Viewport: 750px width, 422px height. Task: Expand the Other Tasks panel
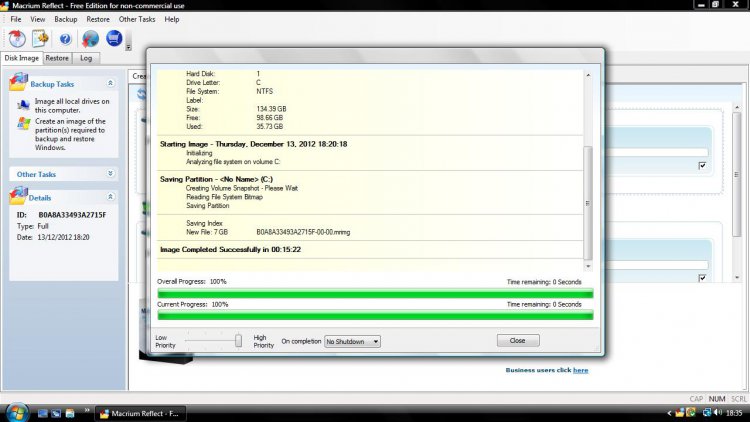point(110,173)
